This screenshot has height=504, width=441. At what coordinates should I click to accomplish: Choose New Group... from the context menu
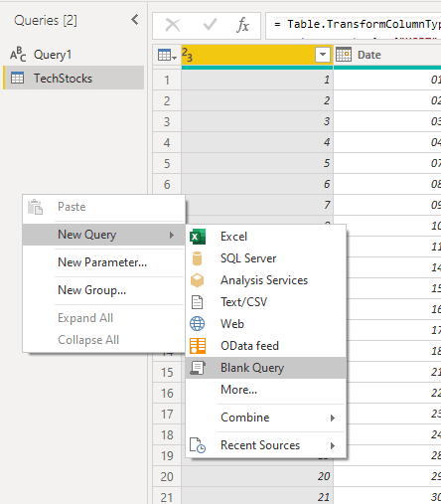click(103, 290)
